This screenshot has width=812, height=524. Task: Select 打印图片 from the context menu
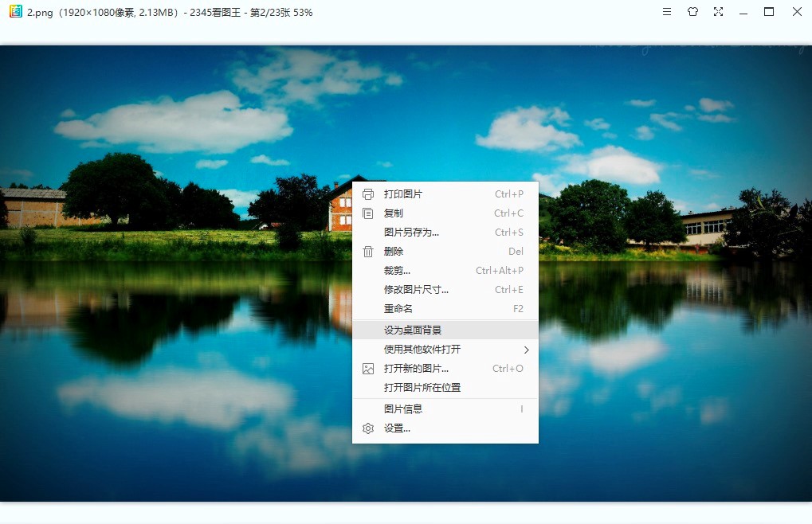(445, 194)
